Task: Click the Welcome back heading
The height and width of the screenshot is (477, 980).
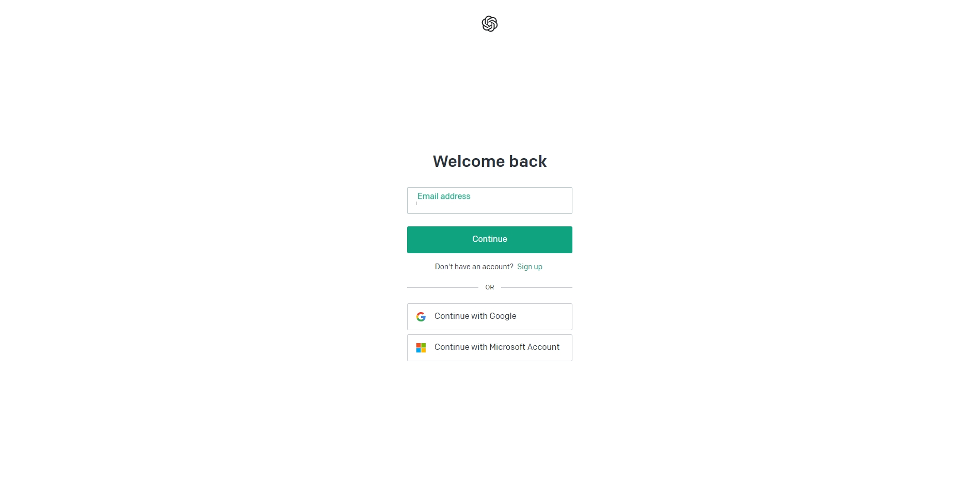Action: (x=489, y=161)
